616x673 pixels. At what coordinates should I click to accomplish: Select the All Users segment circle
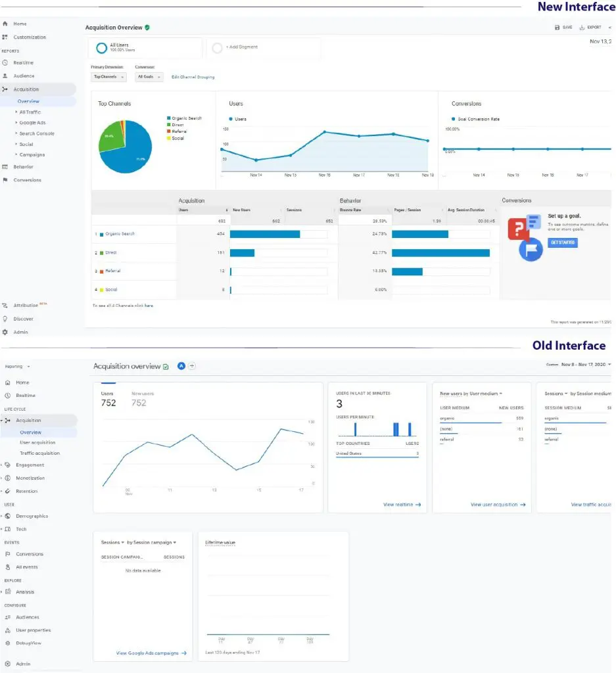(101, 47)
